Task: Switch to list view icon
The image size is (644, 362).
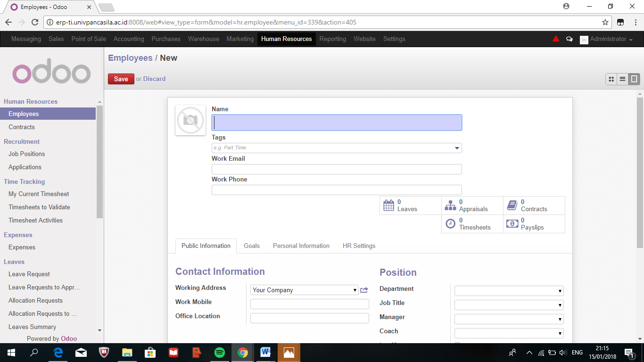Action: click(x=623, y=79)
